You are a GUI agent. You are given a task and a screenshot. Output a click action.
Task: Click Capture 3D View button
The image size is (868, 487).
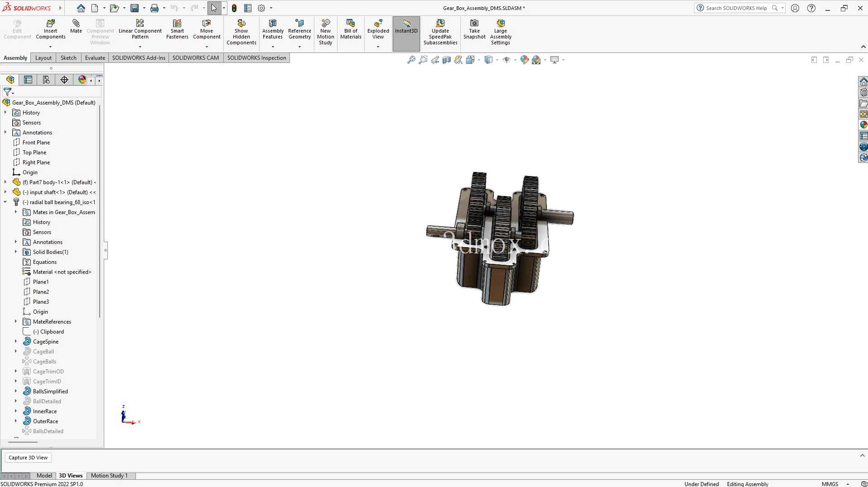point(28,458)
